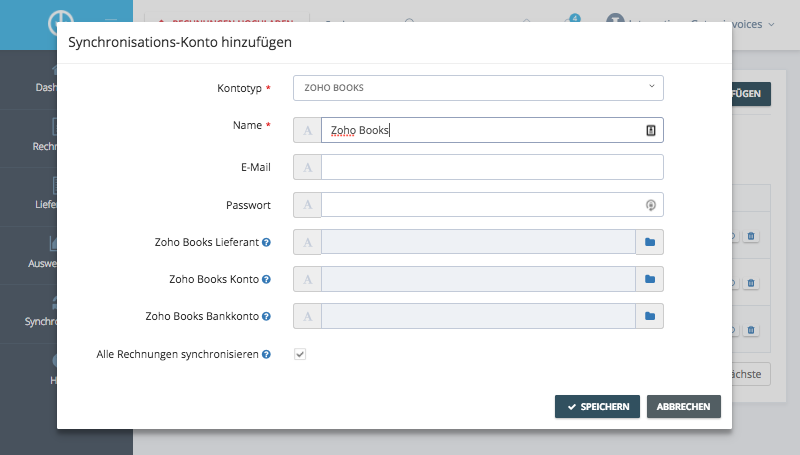
Task: Show help for Alle Rechnungen synchronisieren
Action: click(266, 355)
